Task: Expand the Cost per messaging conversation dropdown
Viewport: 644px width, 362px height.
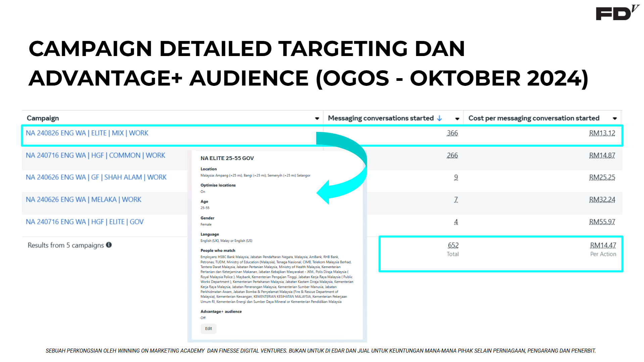Action: pyautogui.click(x=614, y=118)
